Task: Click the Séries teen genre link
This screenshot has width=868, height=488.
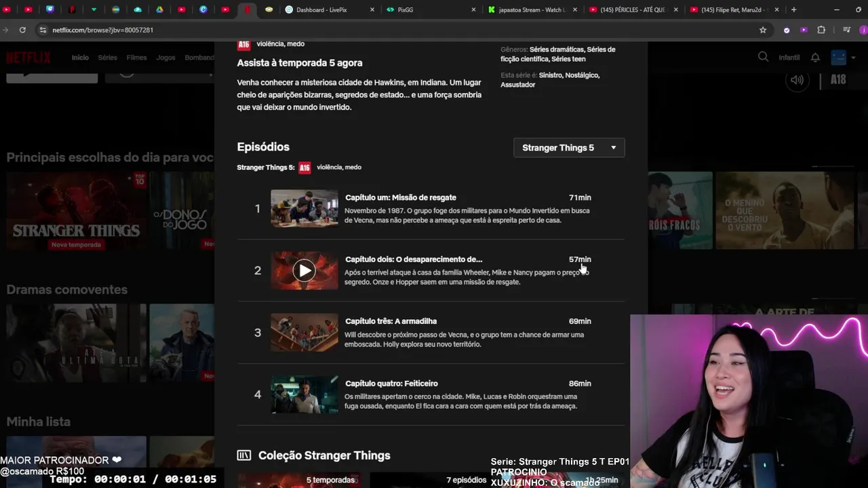Action: point(568,59)
